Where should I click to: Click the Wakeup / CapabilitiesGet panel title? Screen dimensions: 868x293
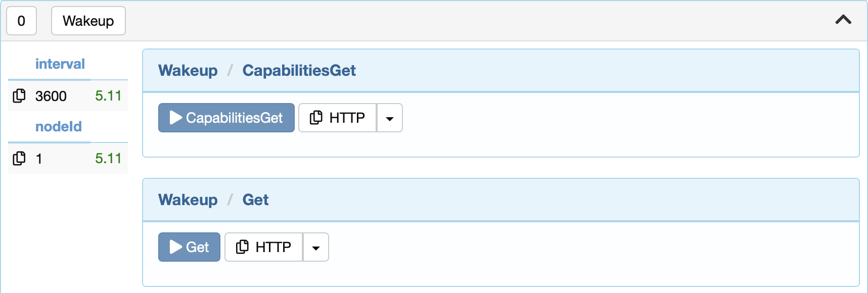click(257, 70)
